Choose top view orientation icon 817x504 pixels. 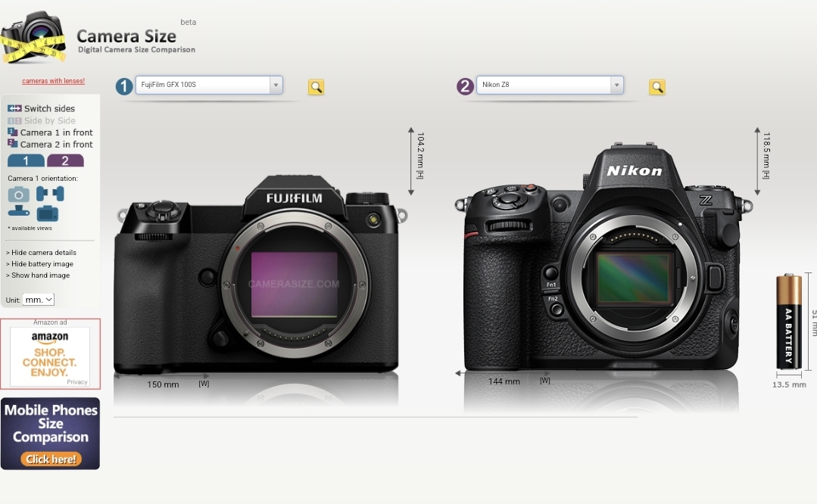click(19, 210)
